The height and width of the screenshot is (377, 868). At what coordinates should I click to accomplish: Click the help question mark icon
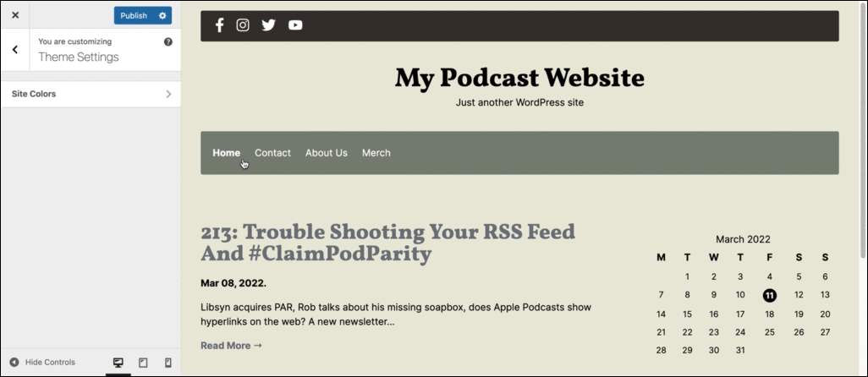pos(168,41)
